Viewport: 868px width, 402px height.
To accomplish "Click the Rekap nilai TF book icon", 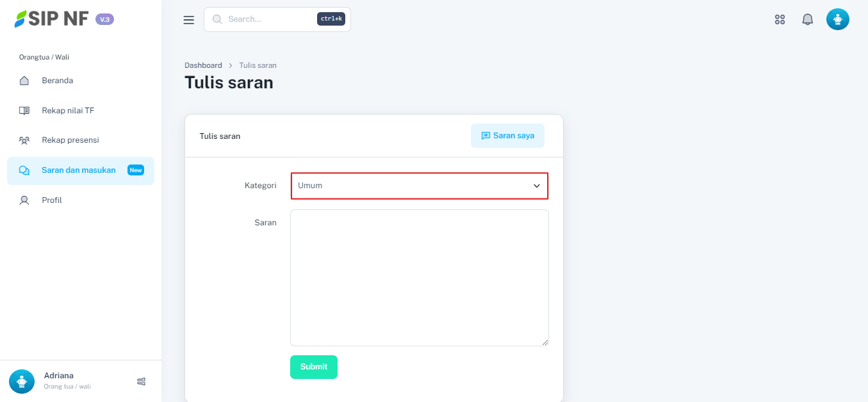I will pos(24,111).
